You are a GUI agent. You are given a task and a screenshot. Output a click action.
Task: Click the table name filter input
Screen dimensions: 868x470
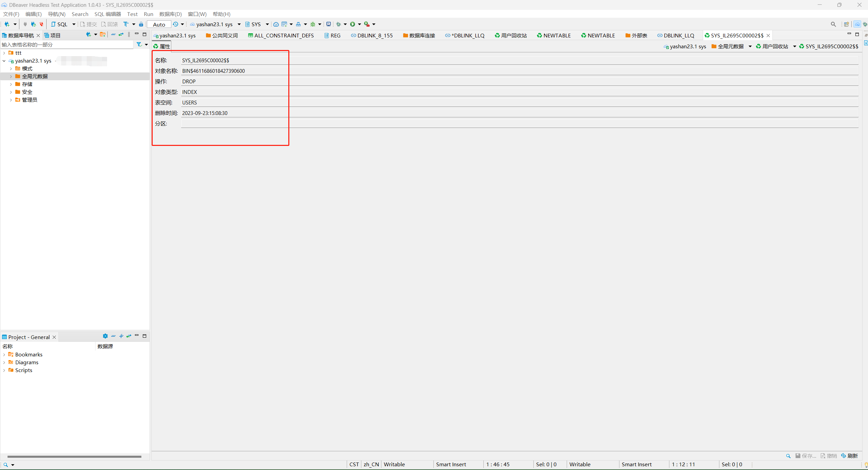tap(67, 45)
